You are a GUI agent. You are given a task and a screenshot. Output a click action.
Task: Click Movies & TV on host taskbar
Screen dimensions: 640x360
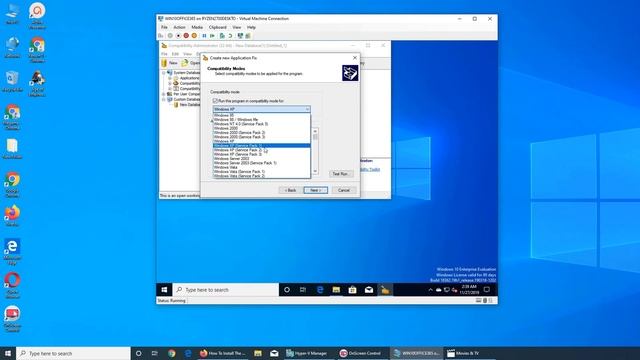(x=463, y=353)
